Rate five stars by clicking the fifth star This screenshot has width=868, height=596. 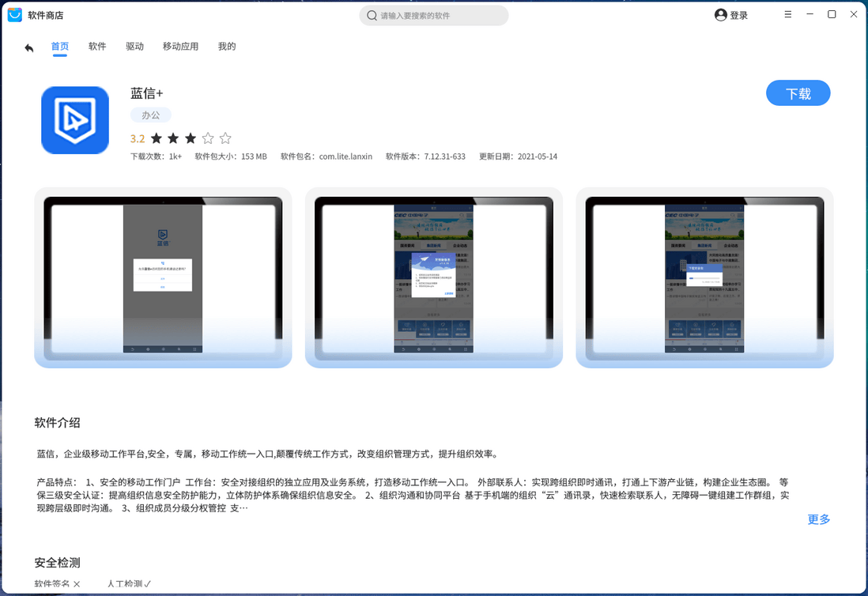(x=225, y=138)
